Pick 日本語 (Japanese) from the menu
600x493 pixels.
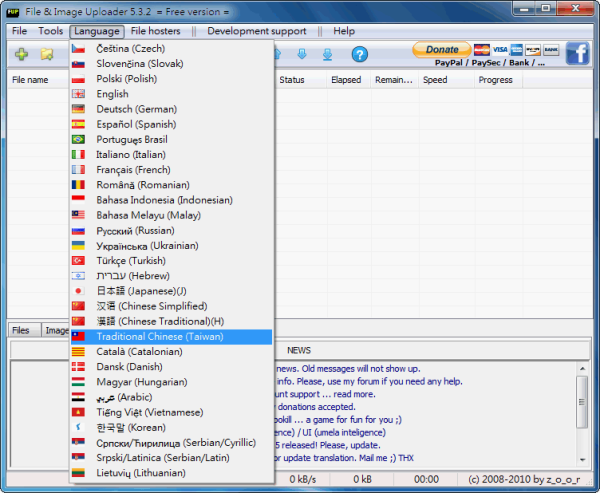click(x=141, y=291)
